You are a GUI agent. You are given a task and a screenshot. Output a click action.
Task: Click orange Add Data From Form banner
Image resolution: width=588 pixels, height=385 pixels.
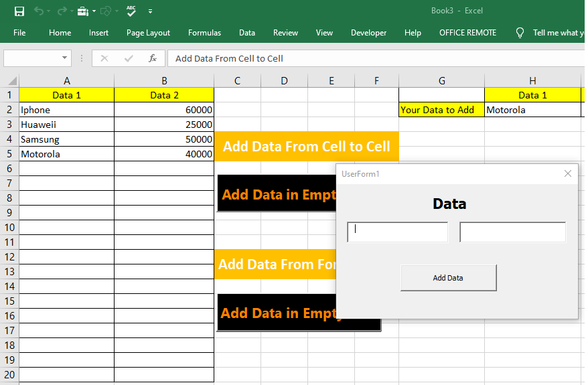pyautogui.click(x=275, y=264)
